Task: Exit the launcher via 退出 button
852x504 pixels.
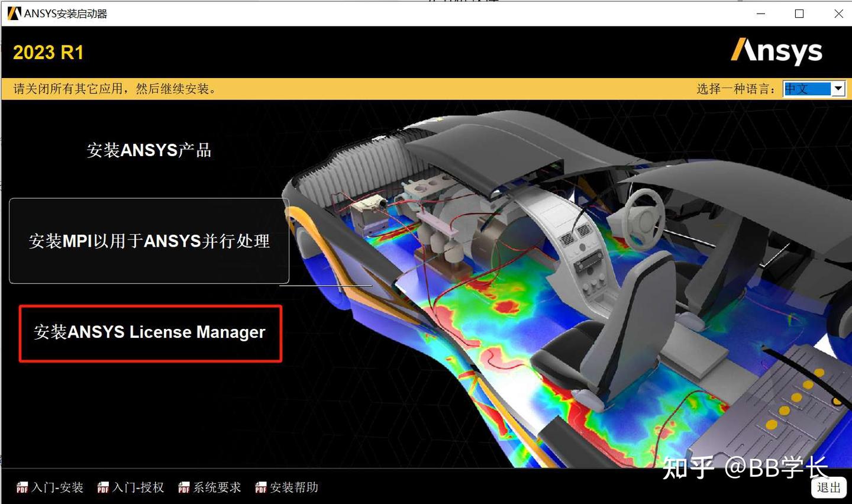Action: pyautogui.click(x=828, y=488)
